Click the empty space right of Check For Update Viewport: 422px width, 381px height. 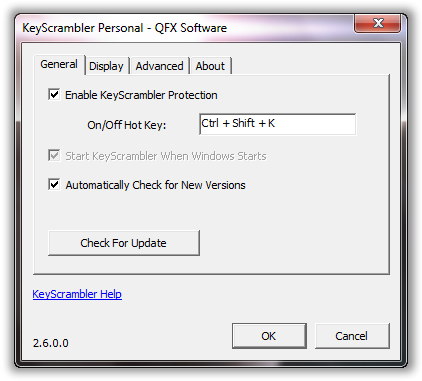pyautogui.click(x=293, y=243)
